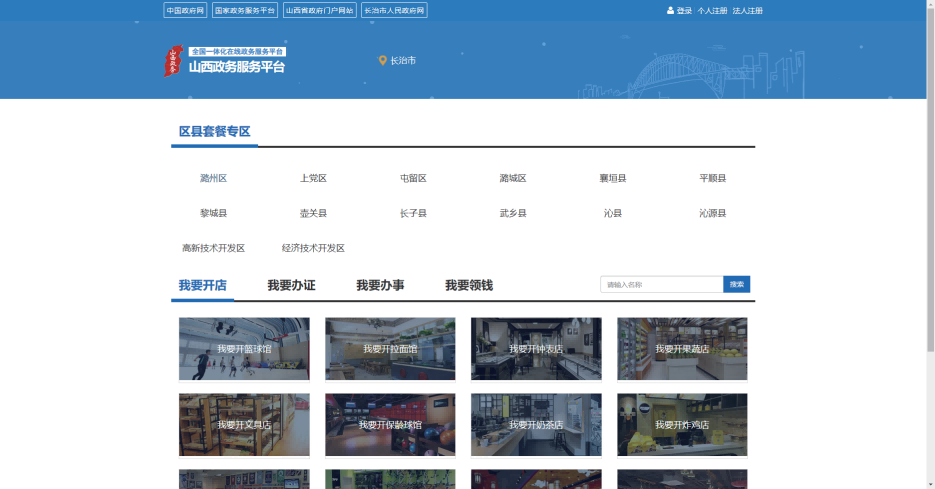Open the 我要开保龄球馆 card
This screenshot has height=489, width=935.
tap(390, 425)
